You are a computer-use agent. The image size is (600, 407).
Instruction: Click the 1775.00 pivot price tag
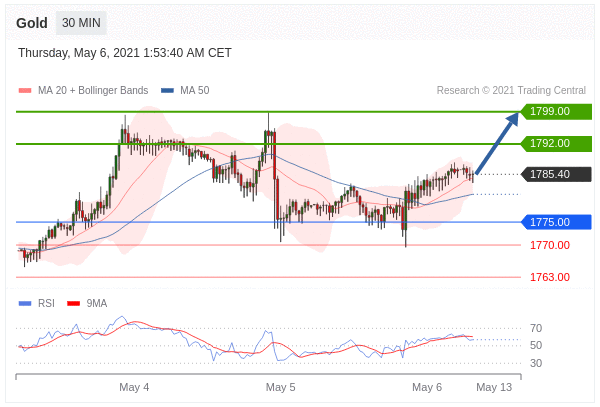(x=556, y=222)
